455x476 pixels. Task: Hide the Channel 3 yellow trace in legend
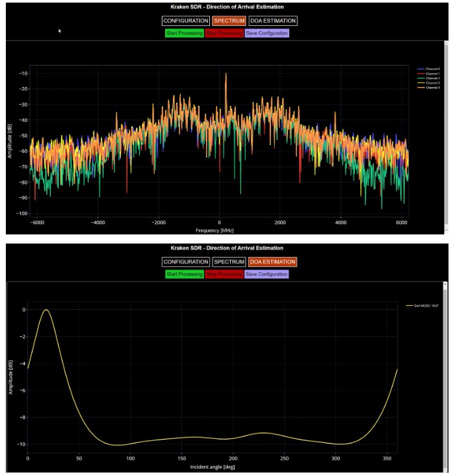pos(428,83)
